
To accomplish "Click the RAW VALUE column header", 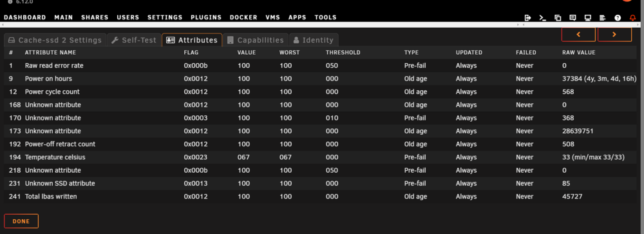I will point(579,53).
